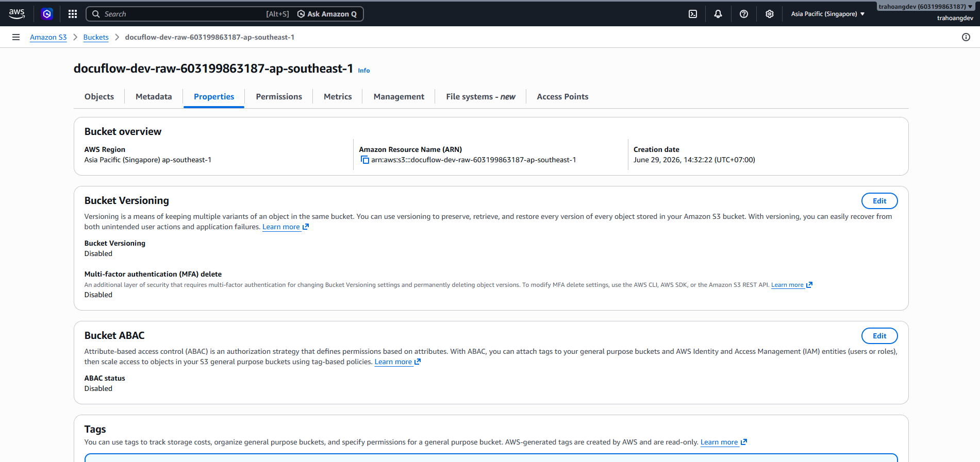This screenshot has width=980, height=462.
Task: Open the Amazon Q icon beside AWS logo
Action: [47, 14]
